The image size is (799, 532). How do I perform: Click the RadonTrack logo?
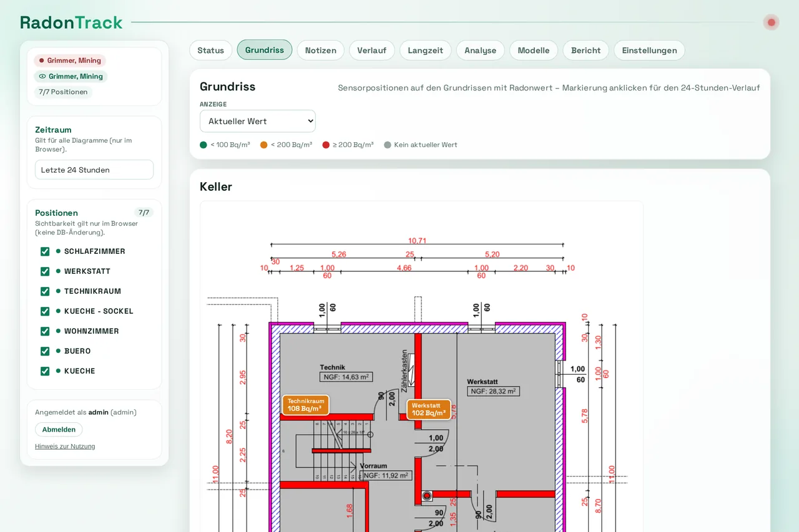pyautogui.click(x=71, y=22)
